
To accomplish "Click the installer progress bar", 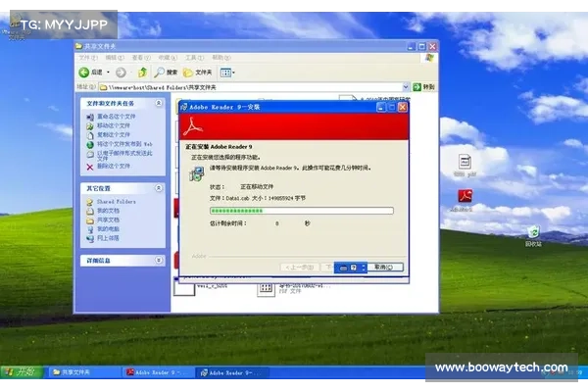I will coord(302,211).
